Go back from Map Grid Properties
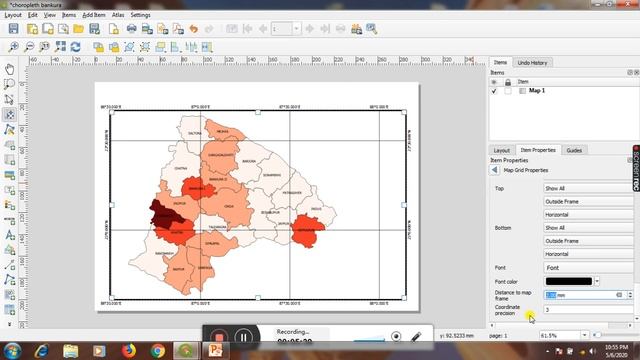This screenshot has width=640, height=360. coord(495,170)
